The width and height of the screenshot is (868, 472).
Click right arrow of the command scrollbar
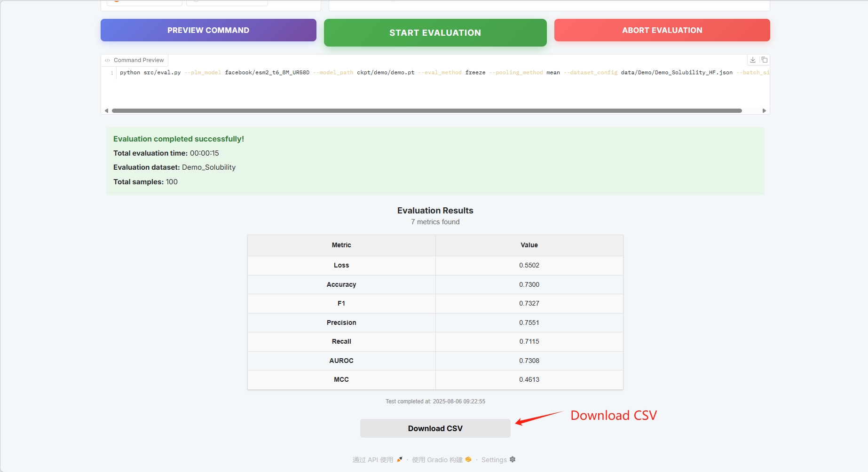(x=764, y=110)
